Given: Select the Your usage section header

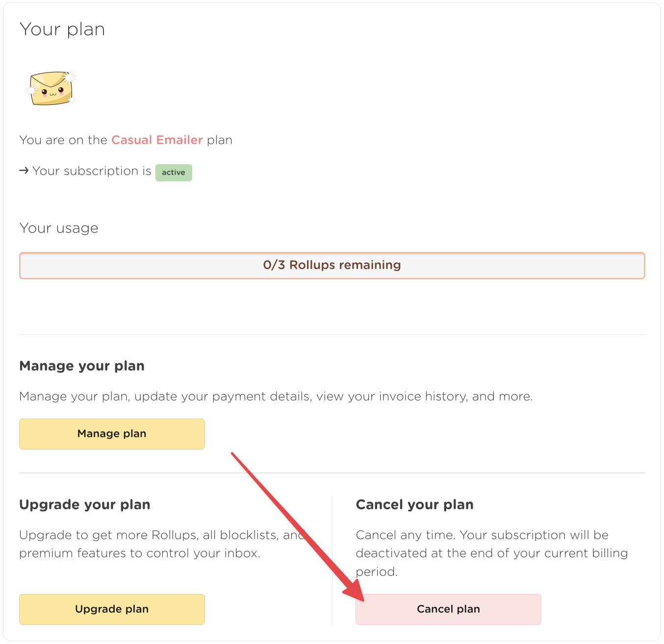Looking at the screenshot, I should pyautogui.click(x=58, y=228).
